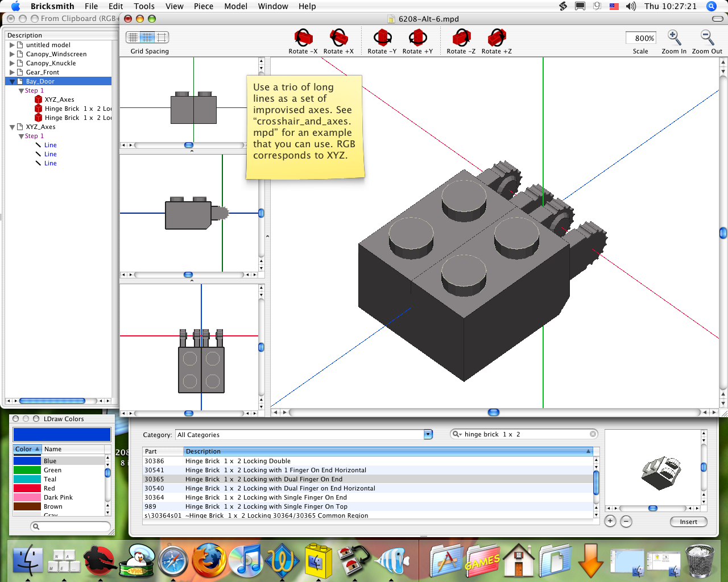Select the fine grid spacing segment
This screenshot has height=582, width=728.
133,38
